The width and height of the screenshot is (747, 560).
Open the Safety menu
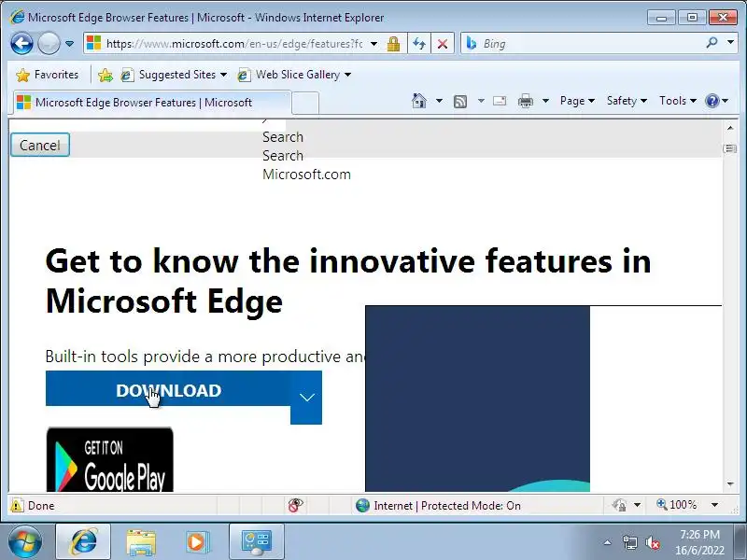point(627,101)
